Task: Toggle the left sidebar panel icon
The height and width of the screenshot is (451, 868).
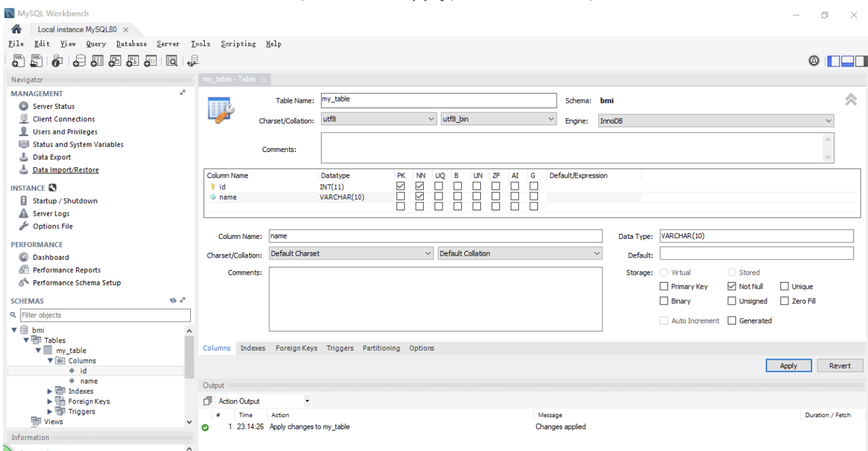Action: tap(834, 60)
